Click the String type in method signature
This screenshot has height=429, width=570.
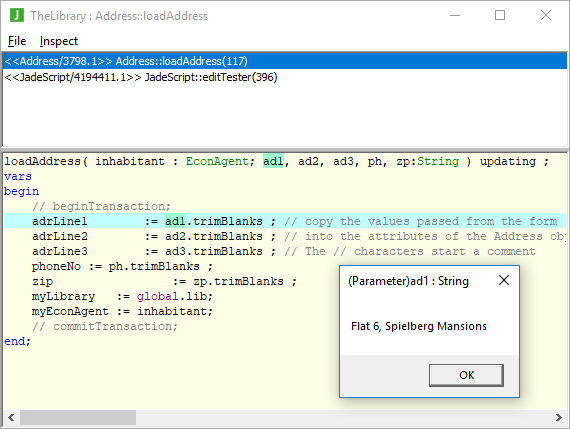click(438, 161)
